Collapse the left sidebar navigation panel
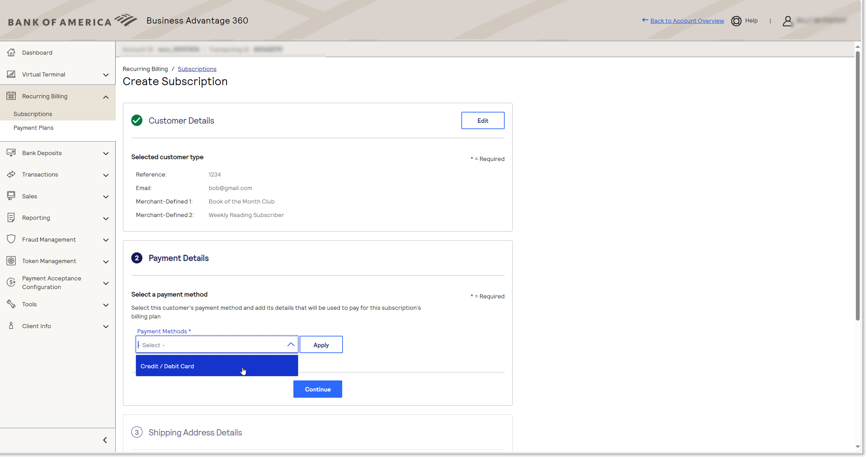 pos(105,440)
